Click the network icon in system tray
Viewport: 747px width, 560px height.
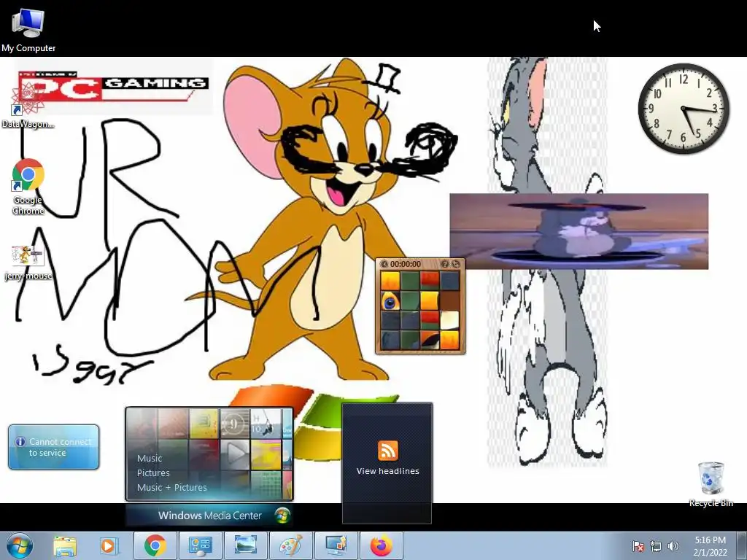point(656,546)
